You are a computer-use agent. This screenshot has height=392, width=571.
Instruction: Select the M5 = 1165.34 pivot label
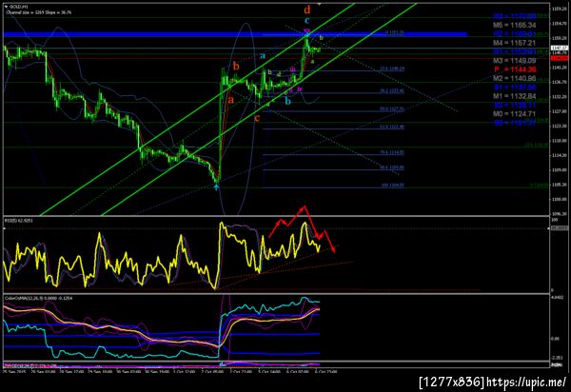pos(515,25)
